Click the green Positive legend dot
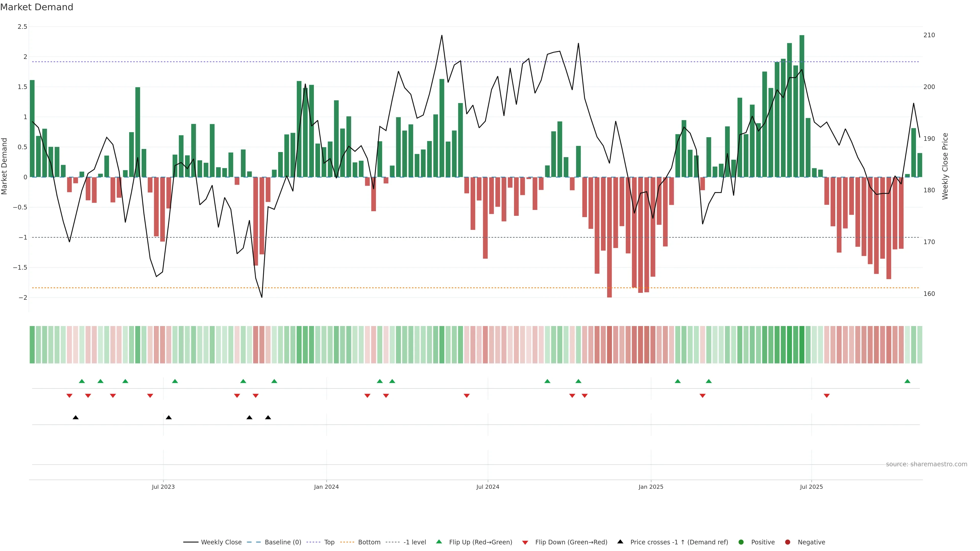The image size is (980, 551). [x=741, y=542]
